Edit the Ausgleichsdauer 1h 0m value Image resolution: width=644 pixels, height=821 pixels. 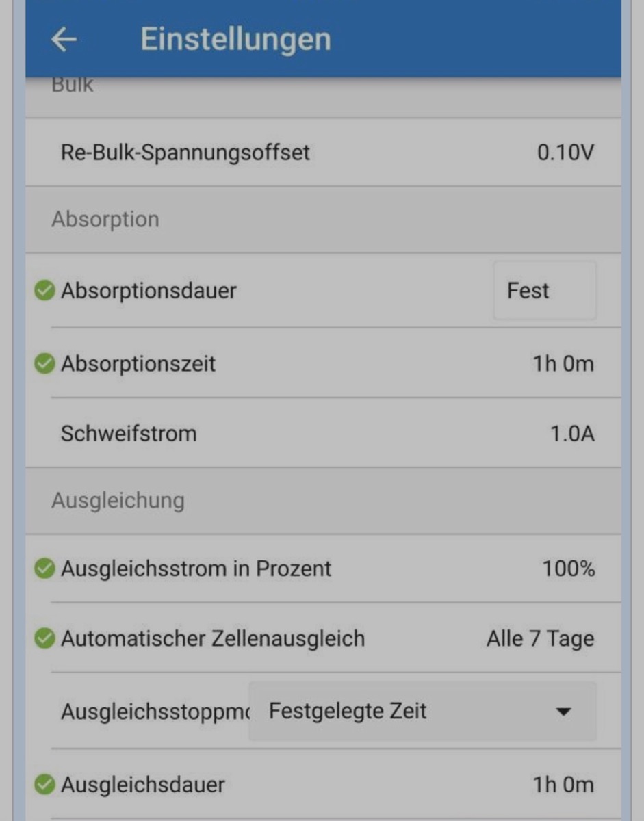pyautogui.click(x=563, y=785)
